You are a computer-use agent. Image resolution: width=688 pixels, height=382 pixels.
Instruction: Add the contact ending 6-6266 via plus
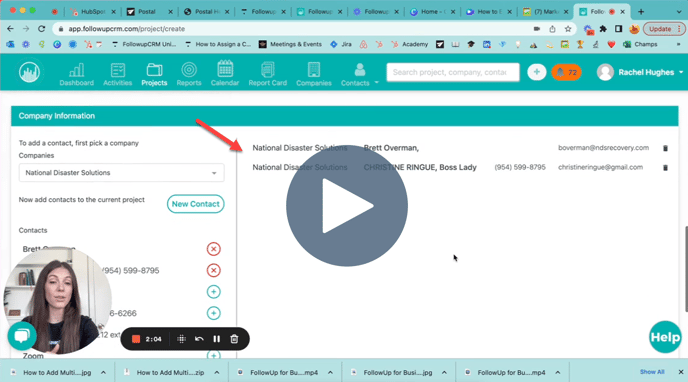(213, 313)
